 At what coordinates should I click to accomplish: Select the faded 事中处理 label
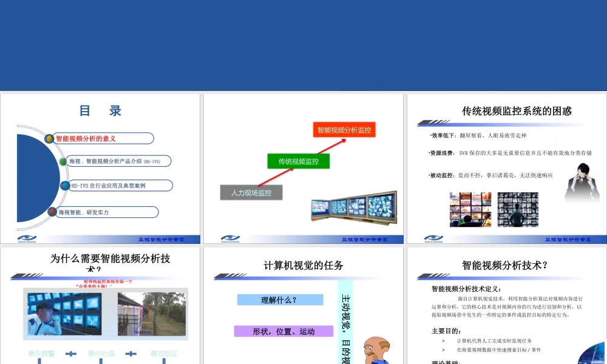point(101,354)
